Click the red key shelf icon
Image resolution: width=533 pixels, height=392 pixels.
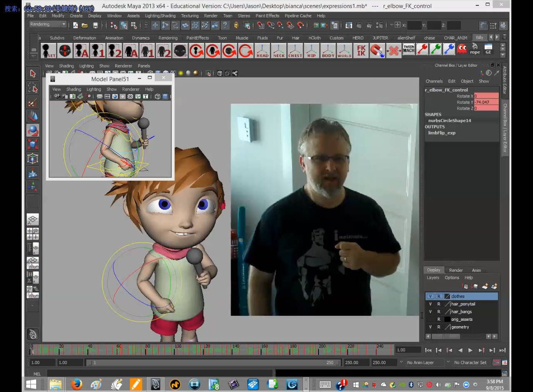click(422, 49)
